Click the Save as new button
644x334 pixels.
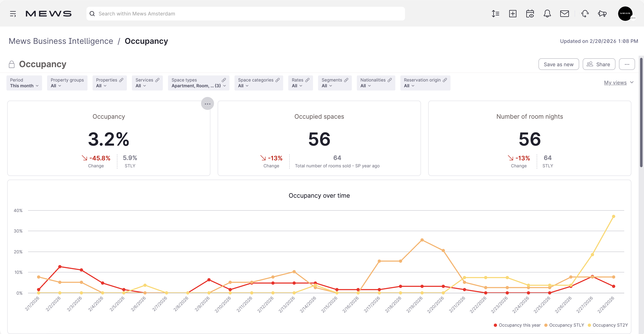tap(558, 64)
